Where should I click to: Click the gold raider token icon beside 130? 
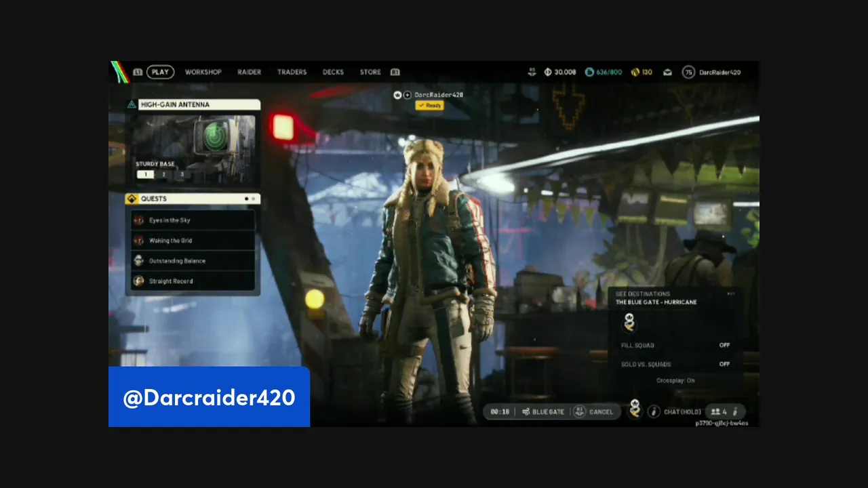(635, 72)
